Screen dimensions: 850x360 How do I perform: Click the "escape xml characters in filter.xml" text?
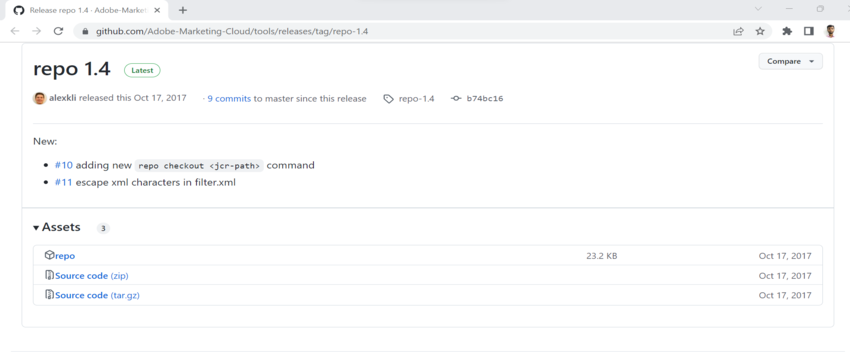tap(156, 183)
